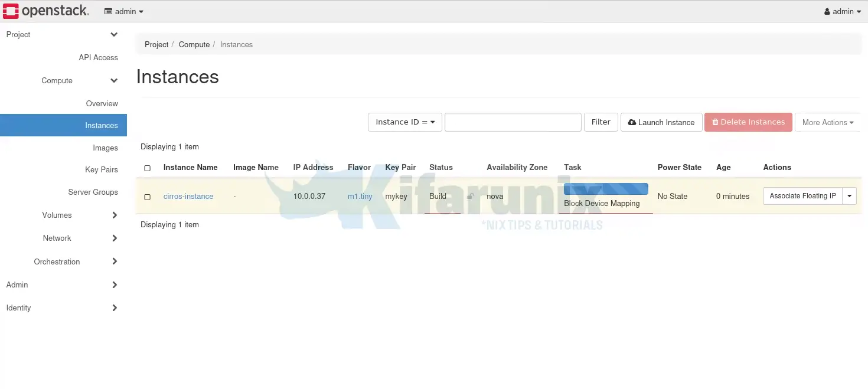This screenshot has width=868, height=389.
Task: Open the Instance ID filter dropdown
Action: (404, 122)
